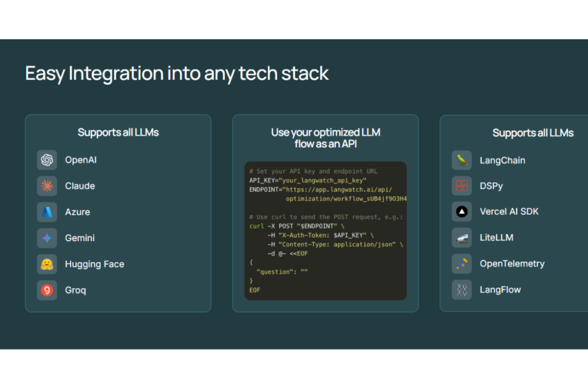The height and width of the screenshot is (392, 588).
Task: Click the Claude starburst icon
Action: [47, 186]
